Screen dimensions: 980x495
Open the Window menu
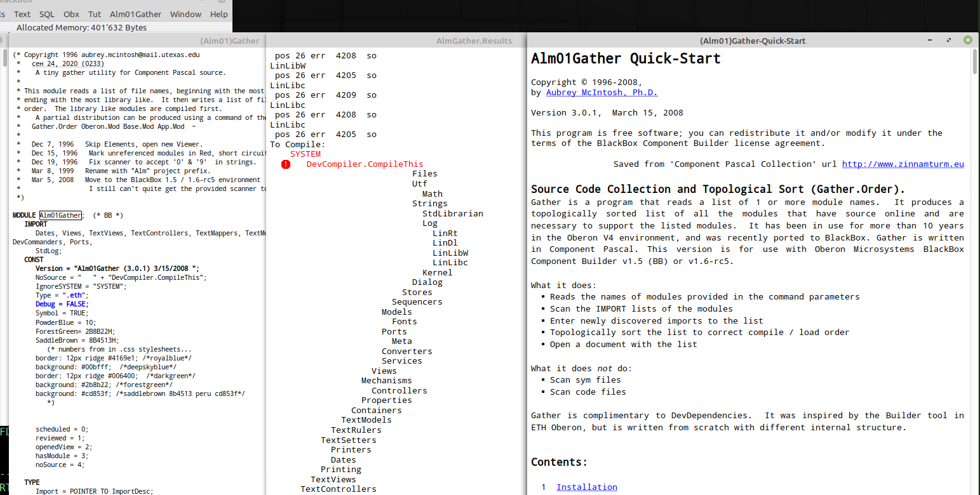pos(185,14)
